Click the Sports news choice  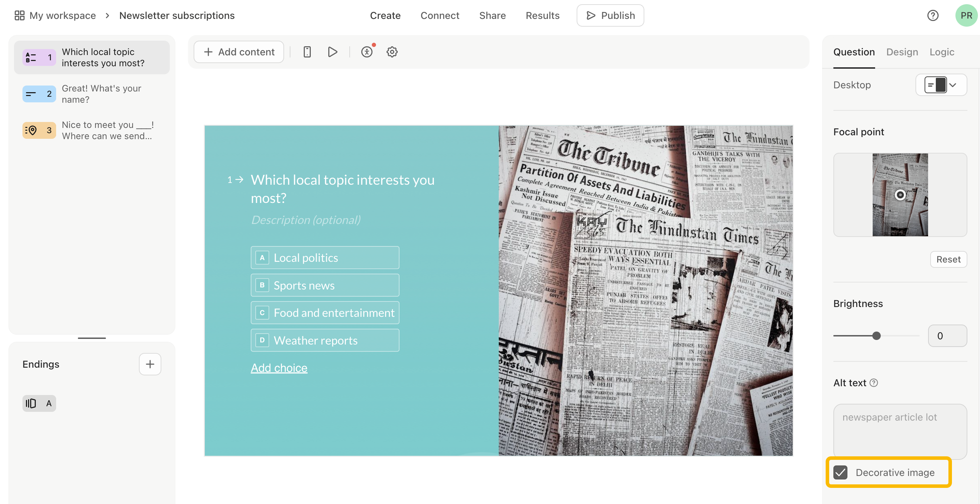[x=324, y=285]
